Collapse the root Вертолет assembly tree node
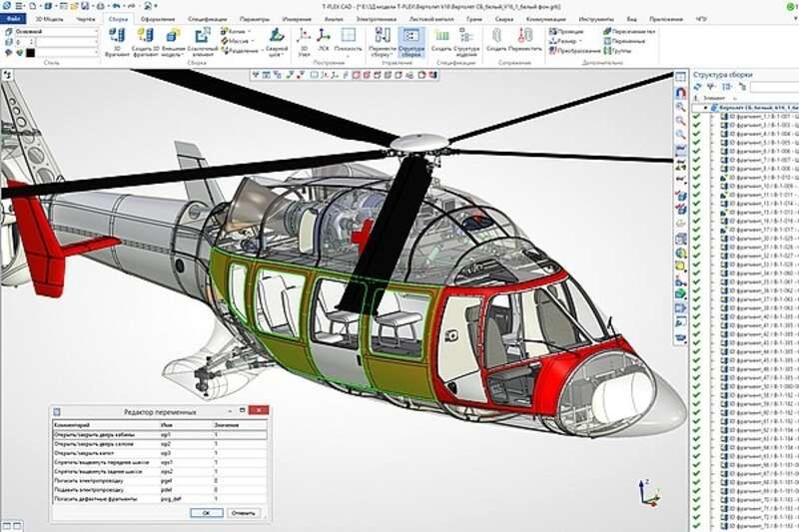Screen dimensions: 799x532 pyautogui.click(x=705, y=107)
